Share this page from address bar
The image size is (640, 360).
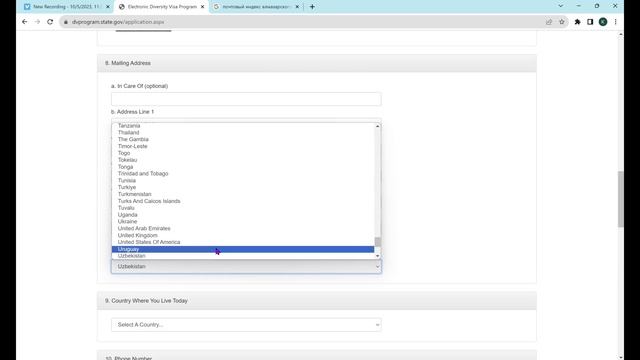(549, 22)
